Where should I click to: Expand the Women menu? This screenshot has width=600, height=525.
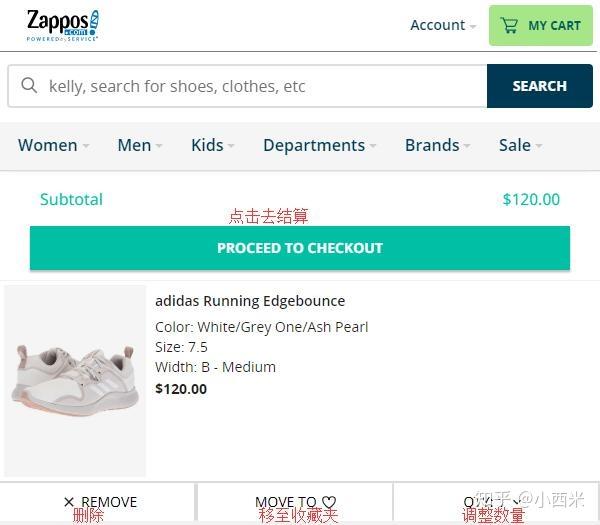click(53, 145)
